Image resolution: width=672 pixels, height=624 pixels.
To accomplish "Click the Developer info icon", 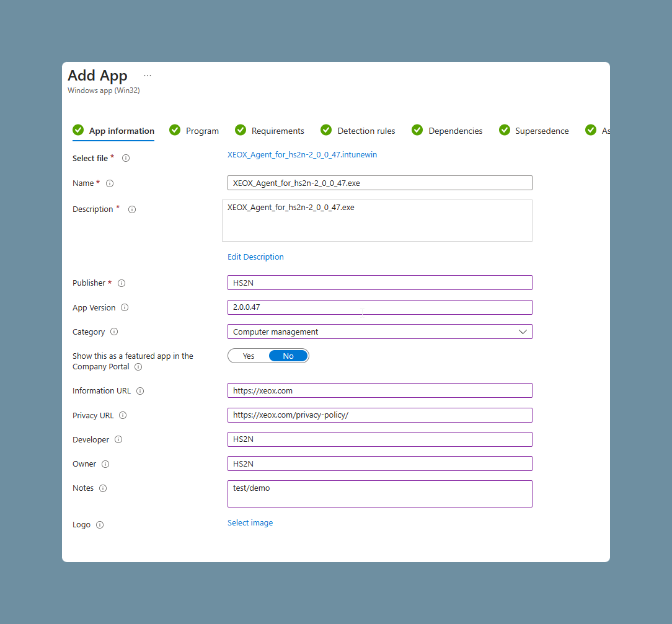I will coord(118,439).
